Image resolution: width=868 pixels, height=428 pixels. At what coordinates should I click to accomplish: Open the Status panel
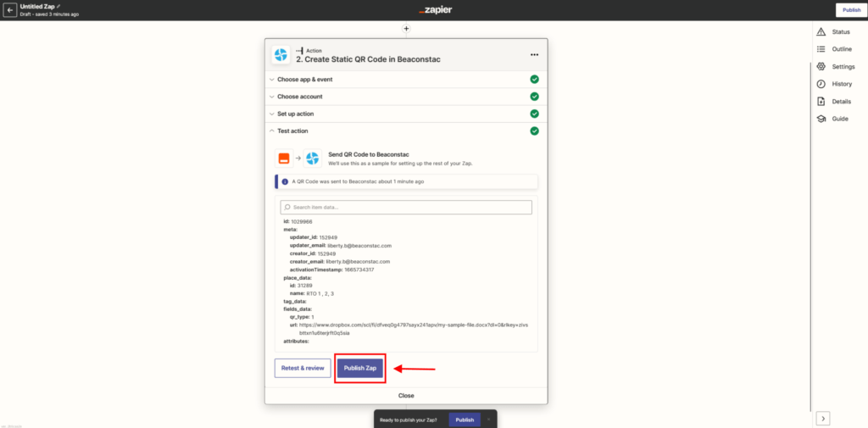(x=840, y=31)
